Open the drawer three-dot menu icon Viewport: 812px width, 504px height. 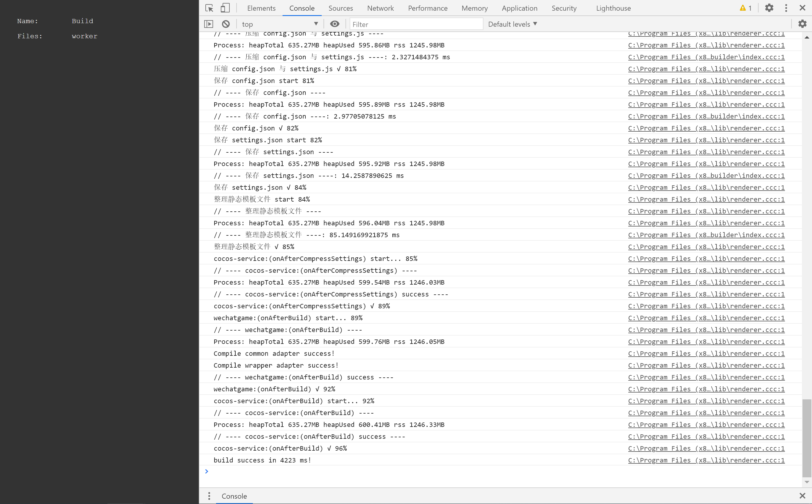(x=209, y=496)
